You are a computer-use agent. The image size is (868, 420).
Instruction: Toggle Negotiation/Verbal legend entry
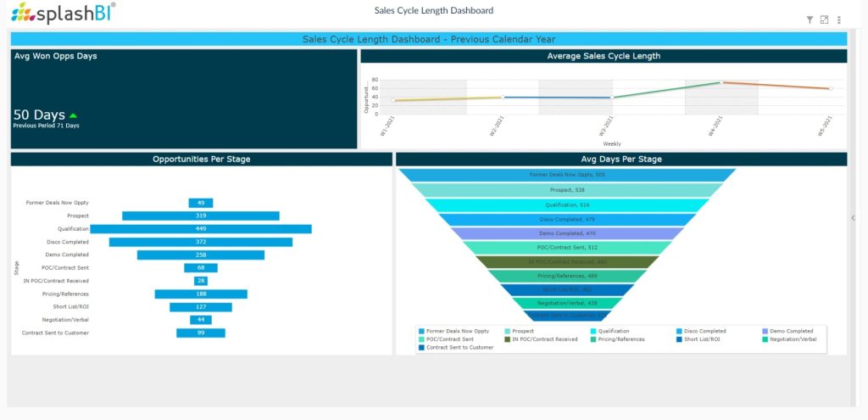click(x=789, y=339)
